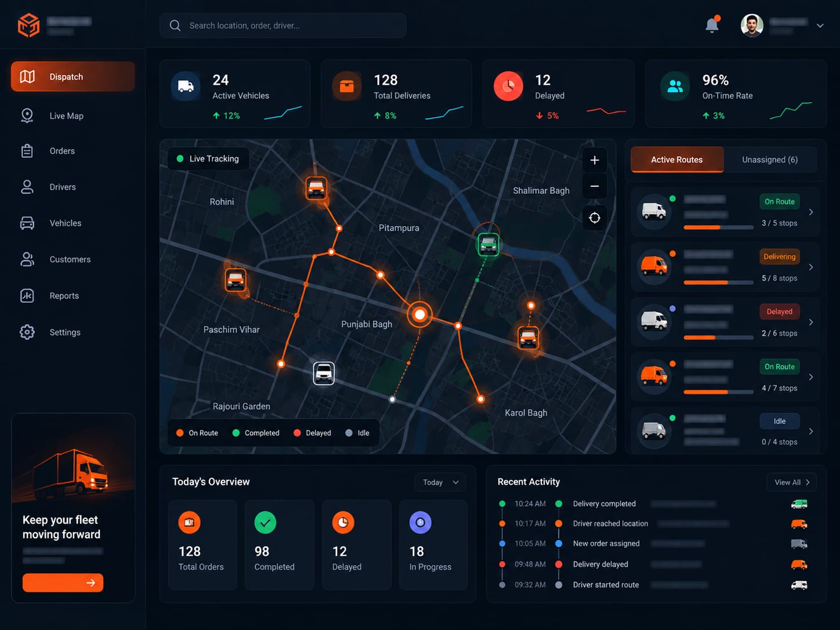The height and width of the screenshot is (630, 840).
Task: Click the Settings gear icon
Action: (27, 332)
